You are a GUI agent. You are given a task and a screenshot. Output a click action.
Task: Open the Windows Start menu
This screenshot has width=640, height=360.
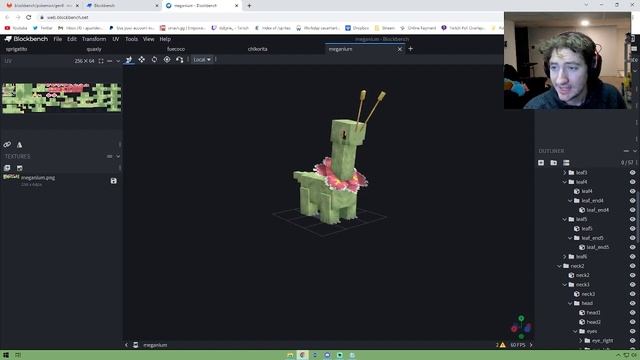click(x=6, y=355)
